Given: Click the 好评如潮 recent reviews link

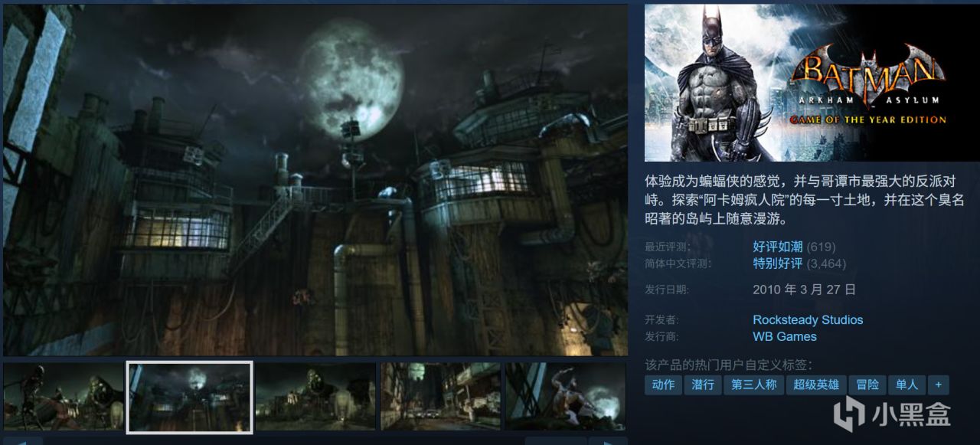Looking at the screenshot, I should click(x=778, y=247).
